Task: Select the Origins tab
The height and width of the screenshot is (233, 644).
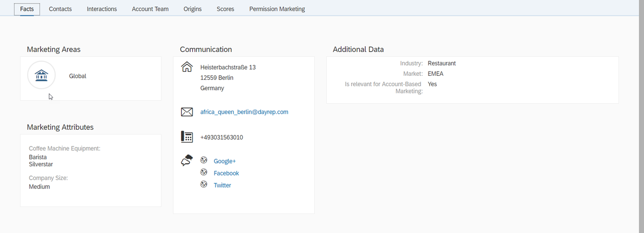Action: point(192,9)
